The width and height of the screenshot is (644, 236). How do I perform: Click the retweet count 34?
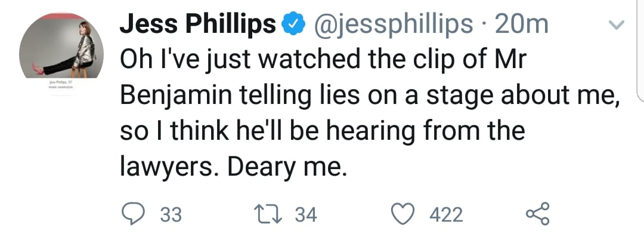coord(306,215)
